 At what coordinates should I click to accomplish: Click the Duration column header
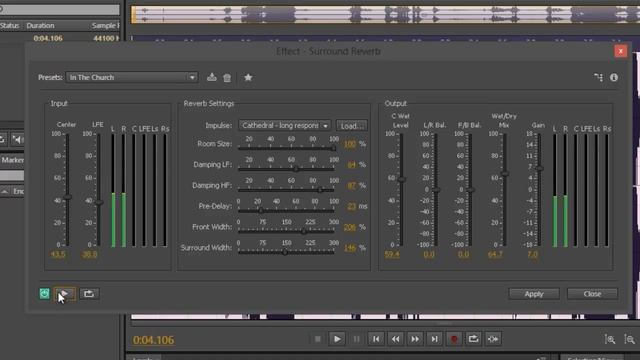[40, 25]
